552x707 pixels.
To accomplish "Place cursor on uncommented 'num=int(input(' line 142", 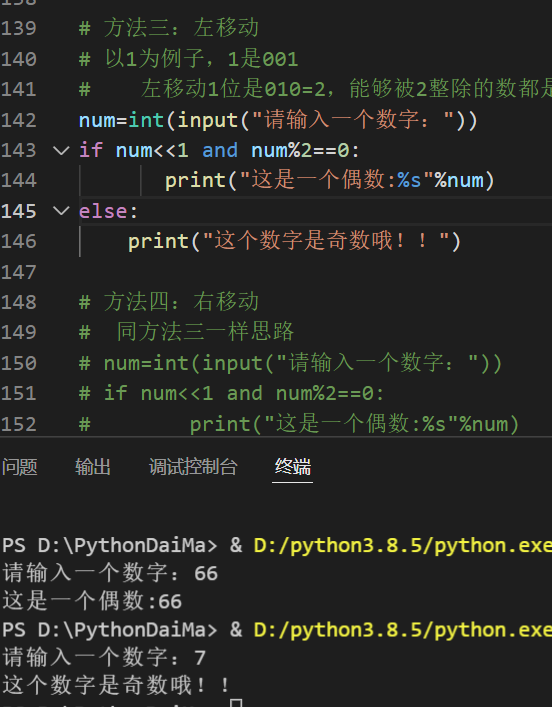I will point(278,120).
